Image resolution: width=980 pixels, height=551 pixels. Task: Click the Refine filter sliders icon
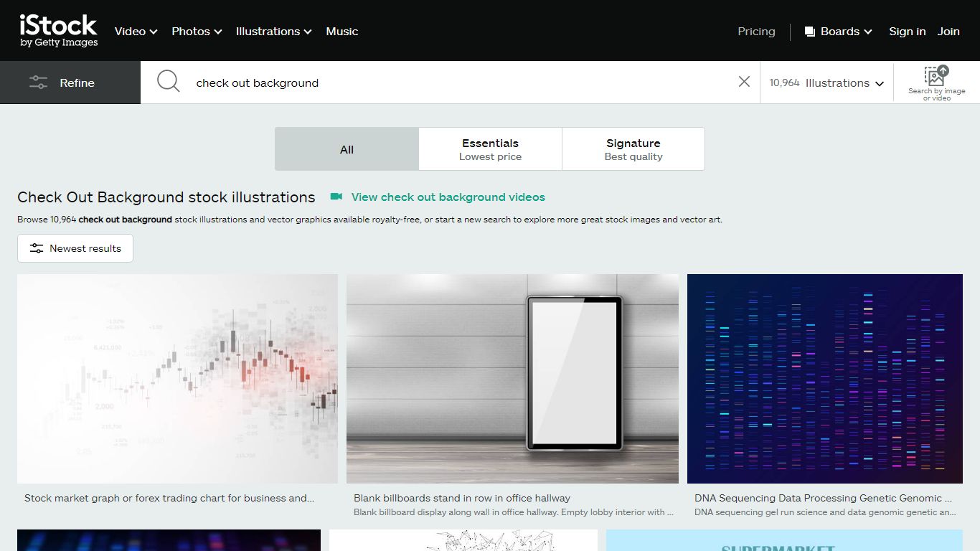click(x=38, y=83)
